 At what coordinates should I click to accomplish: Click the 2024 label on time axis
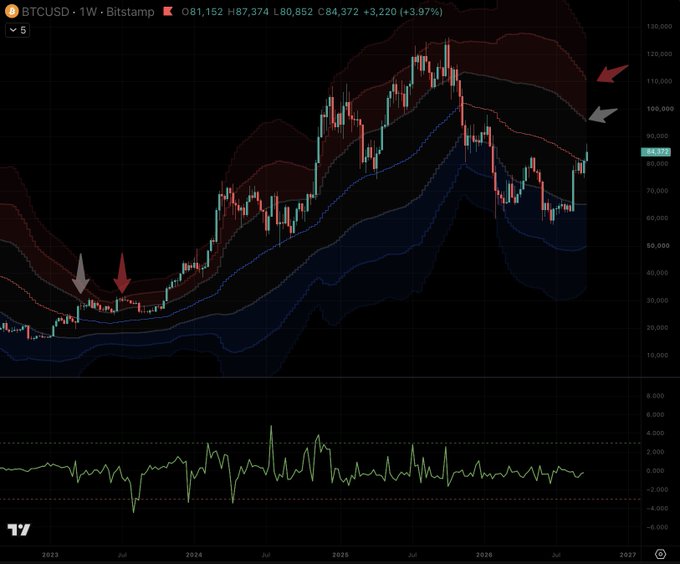(194, 555)
